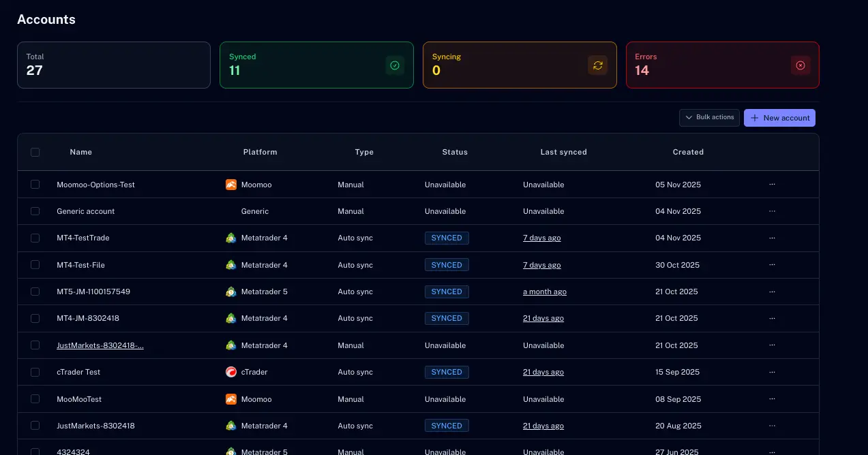This screenshot has height=455, width=868.
Task: Click the Moomoo platform icon for Moomoo-Options-Test
Action: [x=231, y=184]
